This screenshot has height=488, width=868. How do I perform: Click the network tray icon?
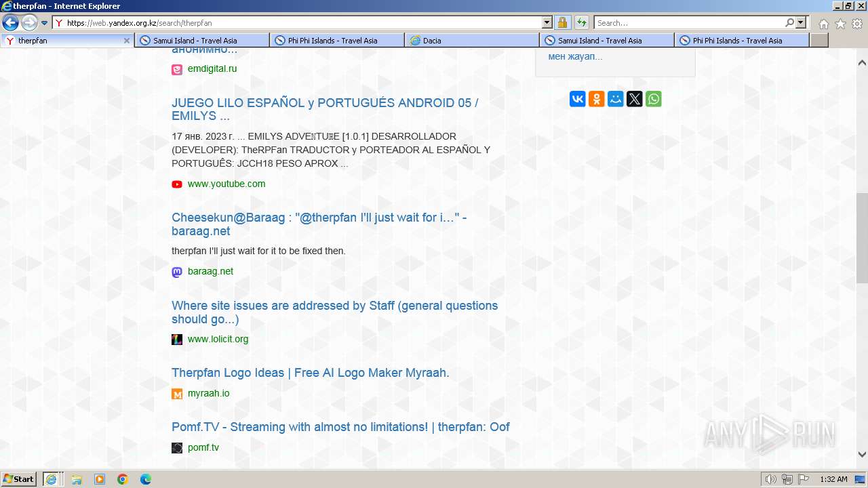[x=787, y=479]
